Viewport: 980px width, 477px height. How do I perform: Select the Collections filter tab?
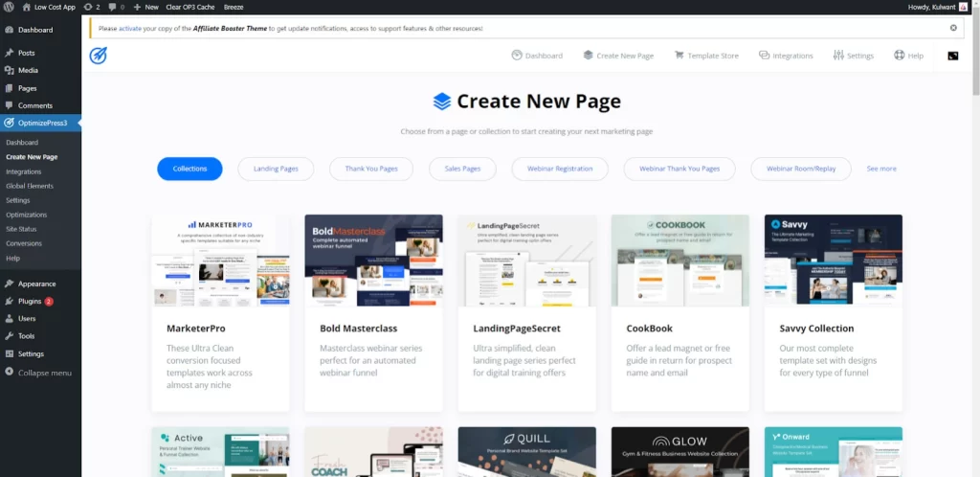click(189, 169)
